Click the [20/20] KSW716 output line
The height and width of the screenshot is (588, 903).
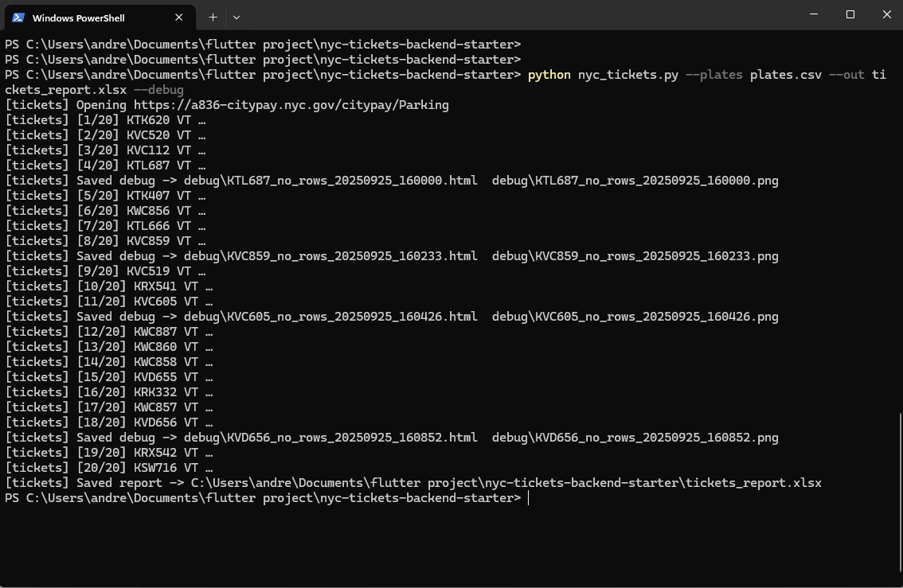tap(109, 468)
